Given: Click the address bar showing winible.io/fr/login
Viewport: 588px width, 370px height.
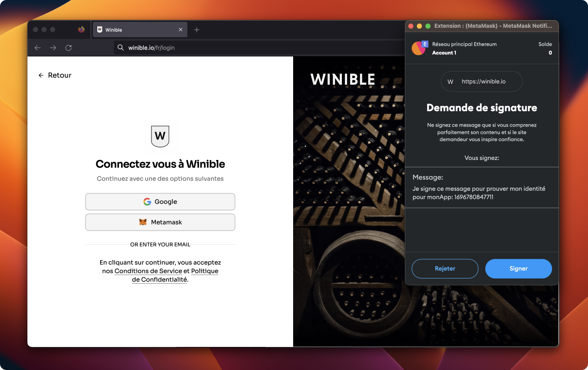Looking at the screenshot, I should [259, 48].
